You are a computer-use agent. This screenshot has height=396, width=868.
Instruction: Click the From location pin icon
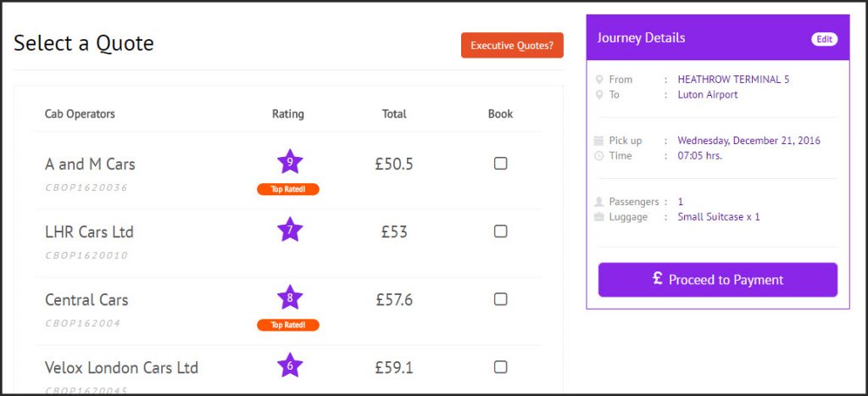[599, 80]
